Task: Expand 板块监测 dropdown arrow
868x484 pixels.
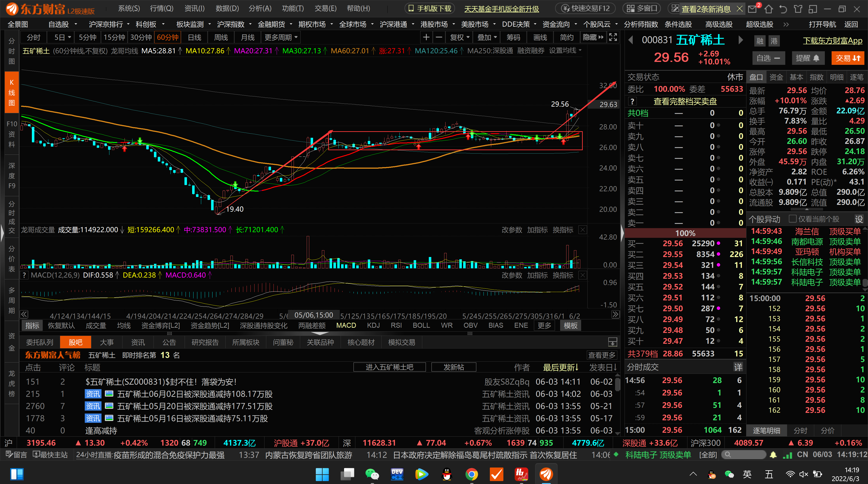Action: click(210, 24)
